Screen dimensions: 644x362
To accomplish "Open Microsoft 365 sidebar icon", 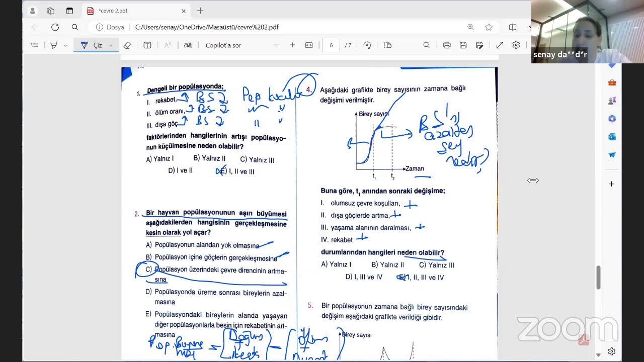I will [x=612, y=119].
